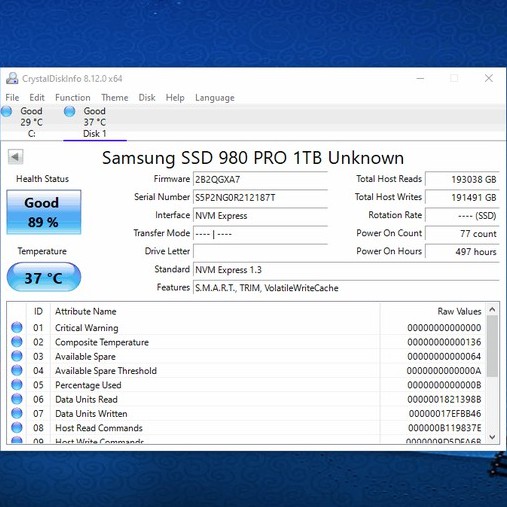
Task: Select the C: drive tab at 29 °C
Action: click(31, 122)
